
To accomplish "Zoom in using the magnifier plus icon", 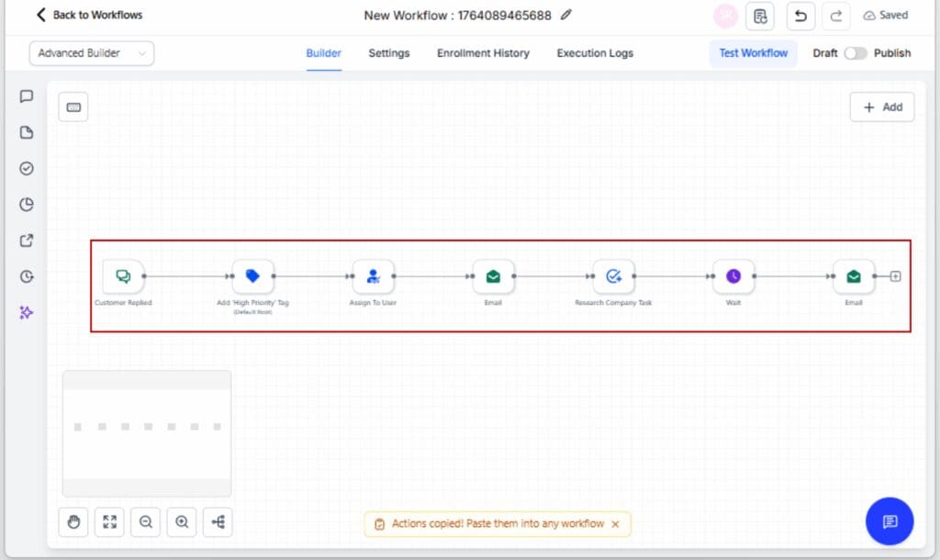I will click(x=181, y=521).
